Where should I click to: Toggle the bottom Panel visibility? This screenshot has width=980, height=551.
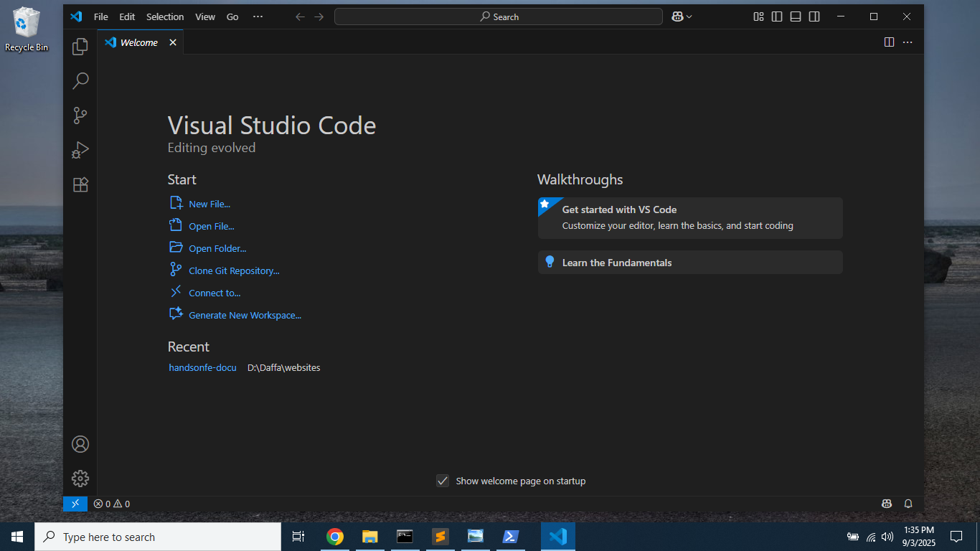pos(796,16)
